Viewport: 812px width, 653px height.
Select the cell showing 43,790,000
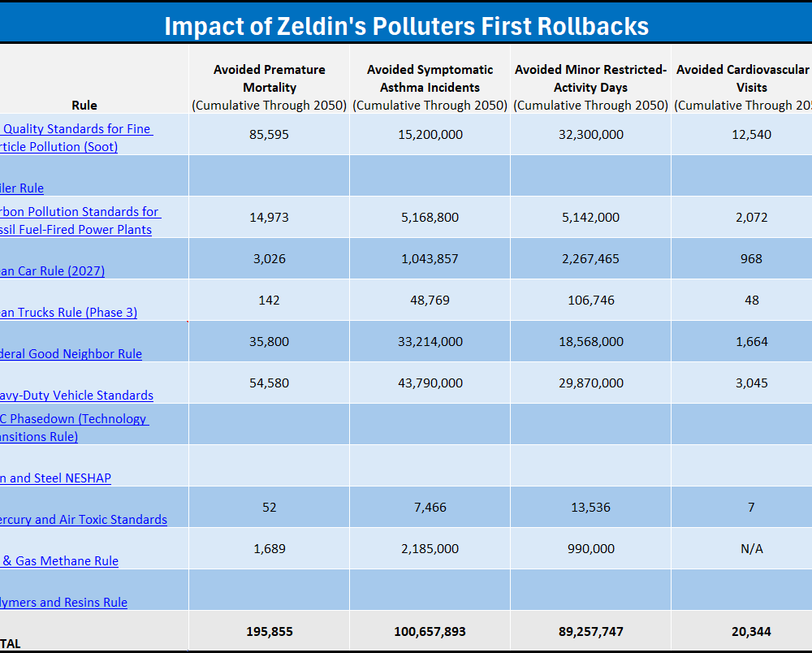430,383
